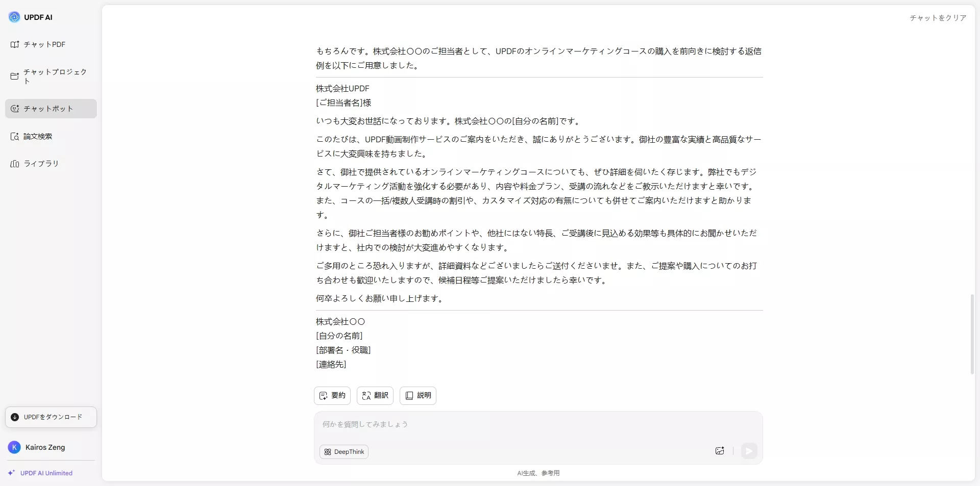980x486 pixels.
Task: Click the 要約 summarize button
Action: tap(332, 396)
